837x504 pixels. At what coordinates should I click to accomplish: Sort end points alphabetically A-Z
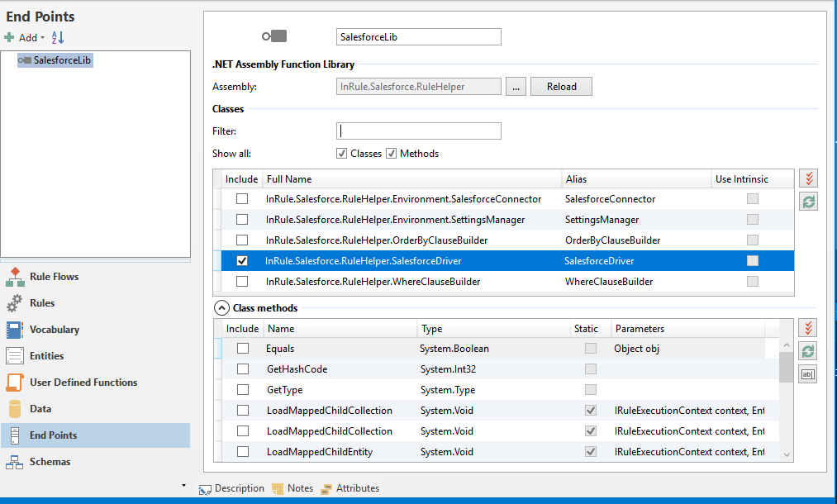click(x=58, y=37)
